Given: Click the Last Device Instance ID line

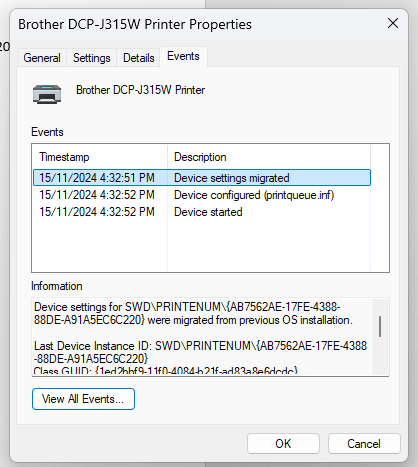Looking at the screenshot, I should coord(200,352).
